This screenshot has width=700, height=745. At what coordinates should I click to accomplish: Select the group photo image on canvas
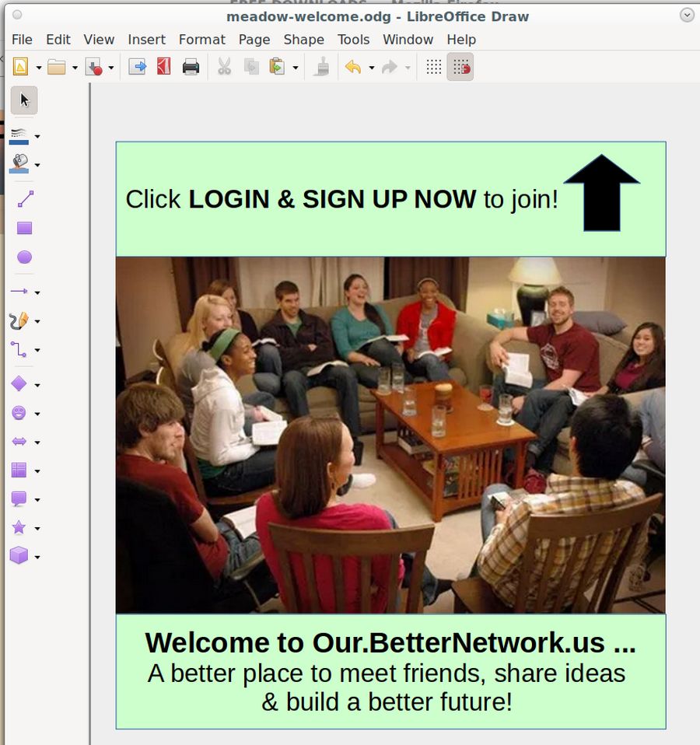pyautogui.click(x=390, y=435)
